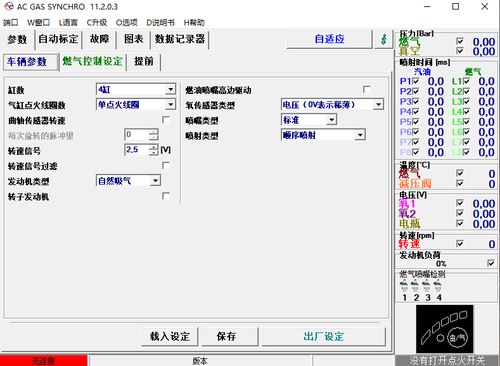
Task: Click the petrol/gas switch button image
Action: click(x=445, y=329)
